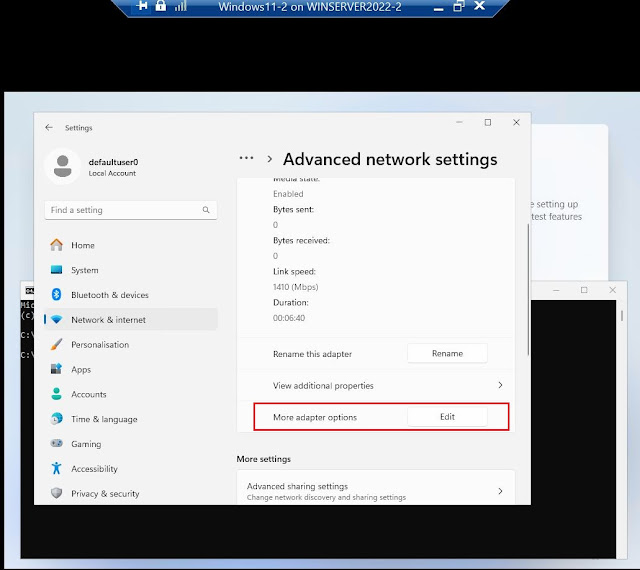Click the defaultuser0 account name
This screenshot has width=640, height=570.
[x=113, y=162]
